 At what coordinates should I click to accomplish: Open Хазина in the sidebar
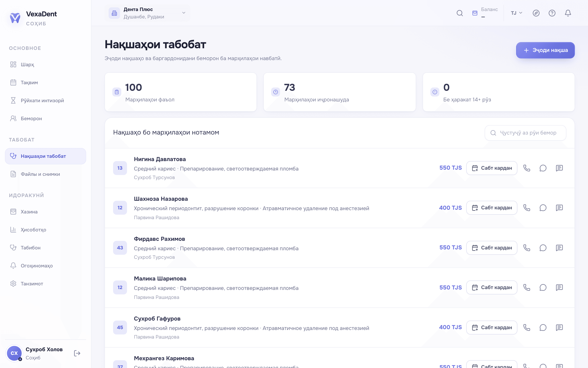tap(46, 212)
